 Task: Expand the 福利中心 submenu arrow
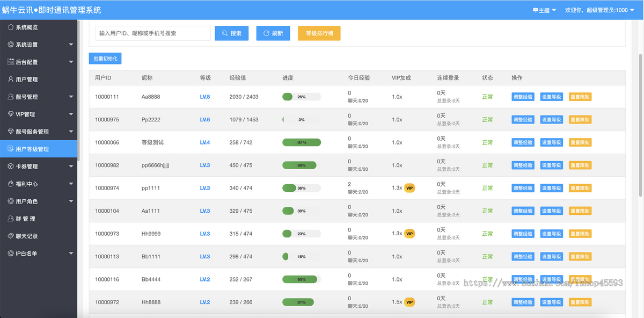click(71, 184)
